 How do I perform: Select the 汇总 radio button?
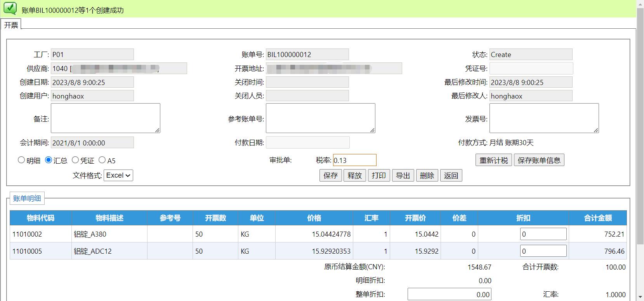[49, 160]
